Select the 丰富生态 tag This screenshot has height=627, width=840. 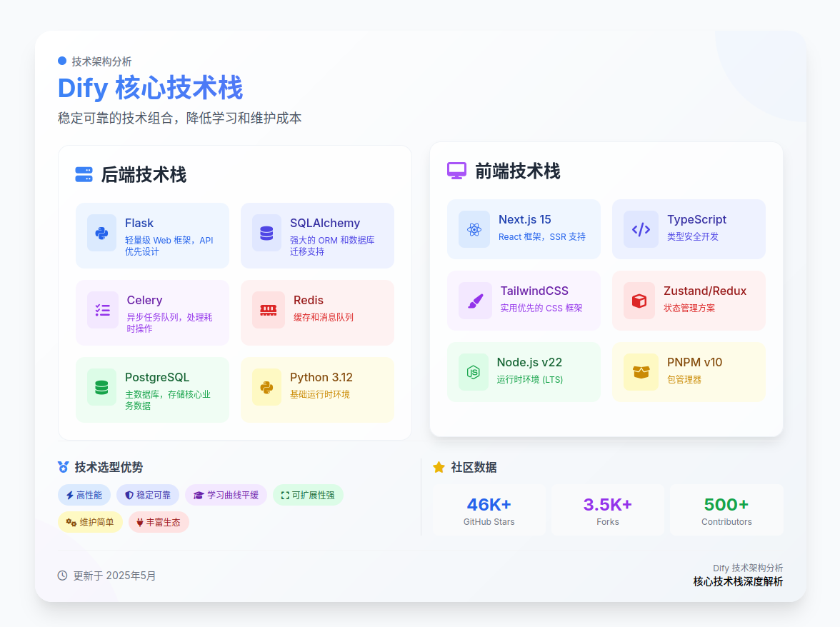[x=159, y=522]
